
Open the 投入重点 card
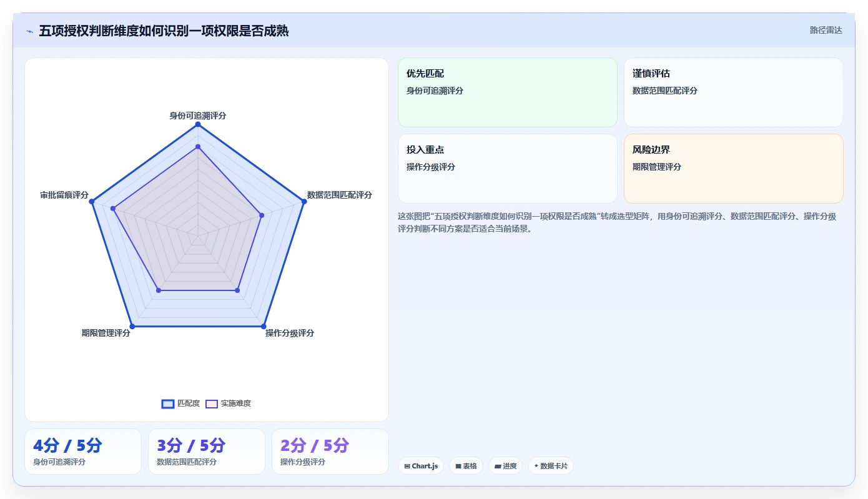tap(508, 169)
